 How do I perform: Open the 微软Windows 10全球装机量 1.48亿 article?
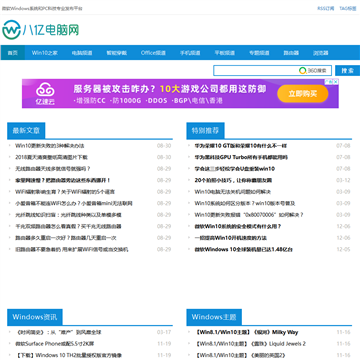point(244,249)
